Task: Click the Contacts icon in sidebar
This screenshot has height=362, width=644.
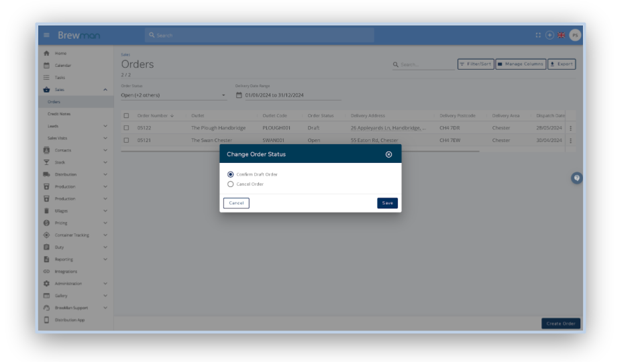Action: tap(46, 150)
